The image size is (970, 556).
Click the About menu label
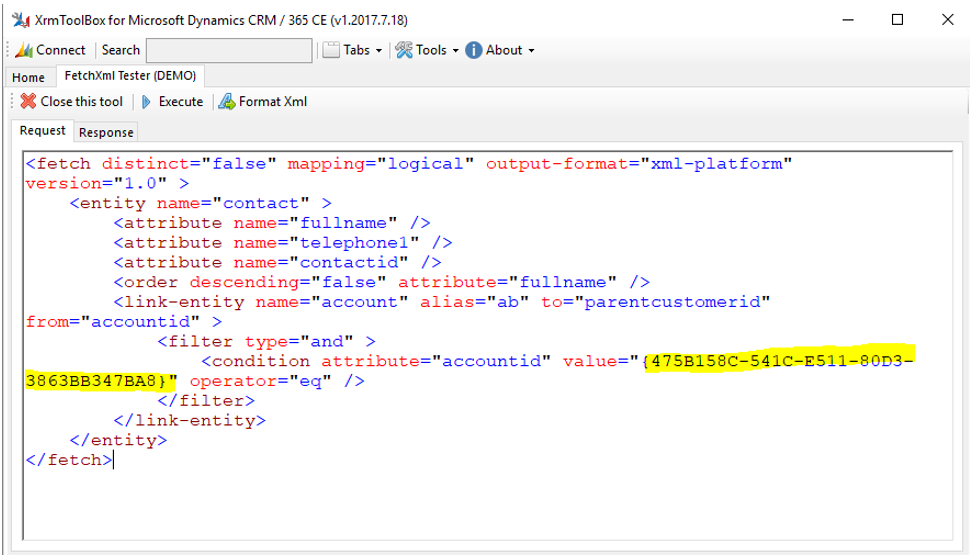504,50
